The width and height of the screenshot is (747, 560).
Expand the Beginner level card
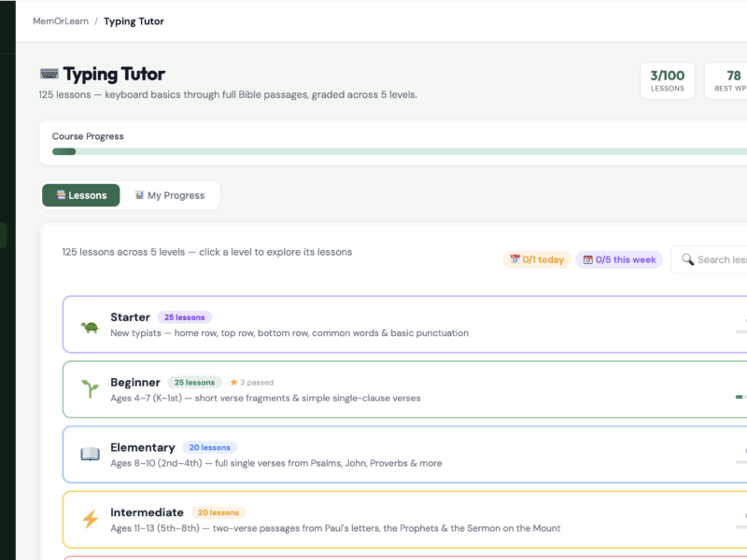tap(404, 389)
